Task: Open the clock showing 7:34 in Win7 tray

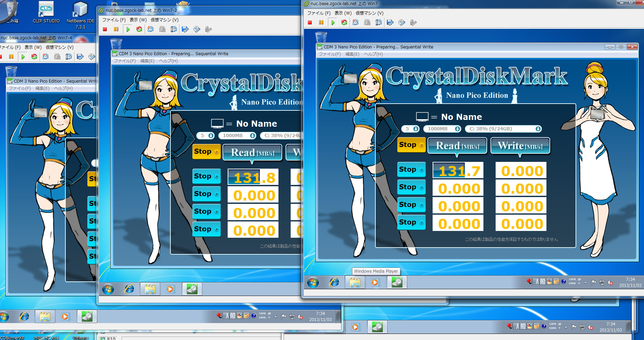Action: 630,282
